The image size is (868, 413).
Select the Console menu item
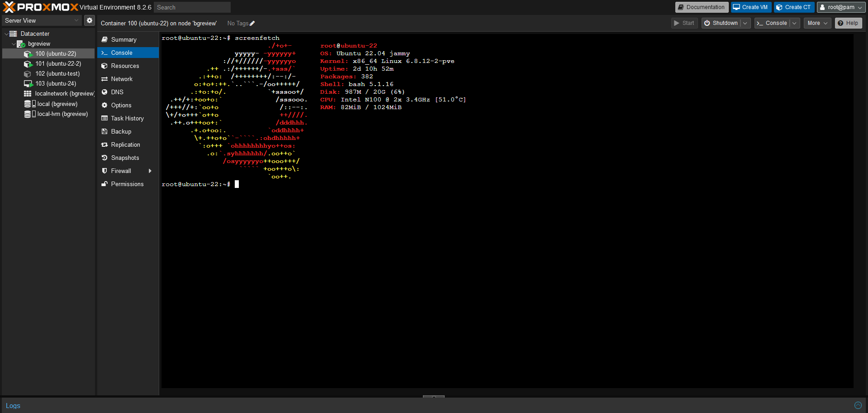click(128, 53)
